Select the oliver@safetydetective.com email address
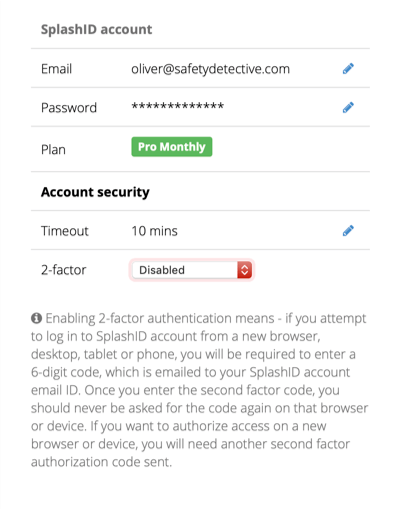This screenshot has height=509, width=396. click(x=210, y=69)
